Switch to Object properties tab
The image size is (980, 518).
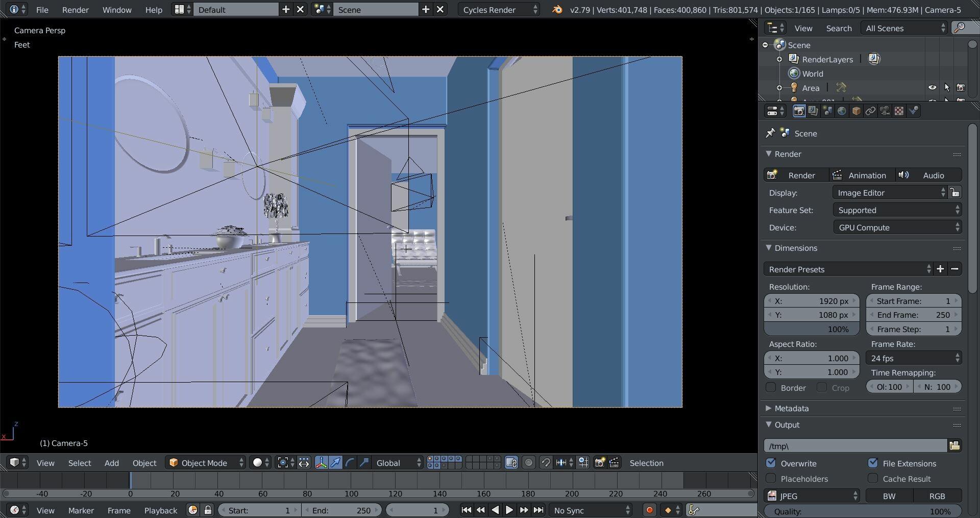click(856, 111)
